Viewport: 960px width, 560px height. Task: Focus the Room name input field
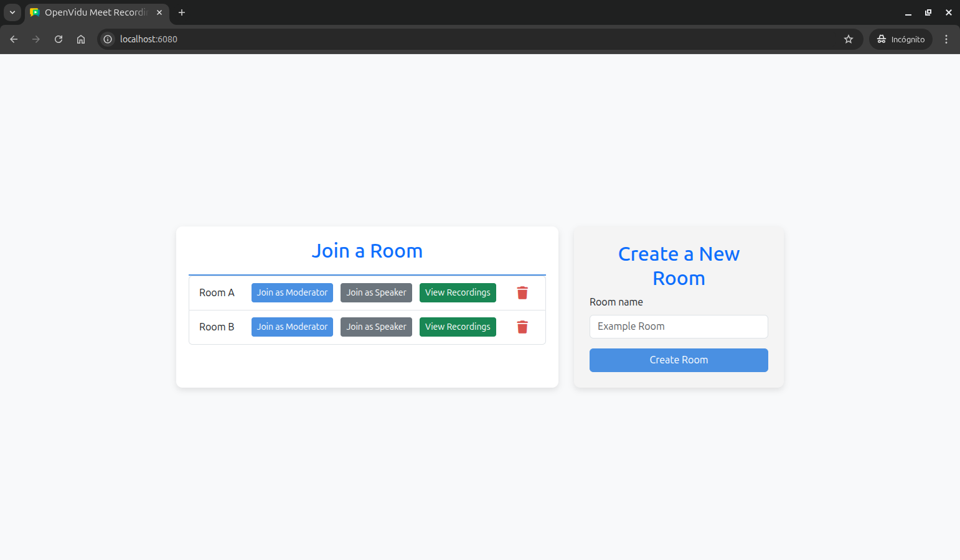[x=679, y=327]
